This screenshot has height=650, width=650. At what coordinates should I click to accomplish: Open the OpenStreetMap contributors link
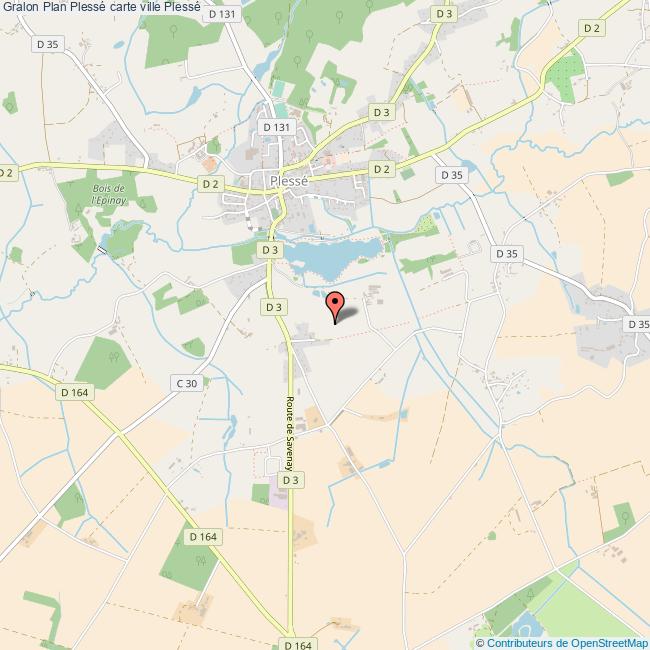562,643
